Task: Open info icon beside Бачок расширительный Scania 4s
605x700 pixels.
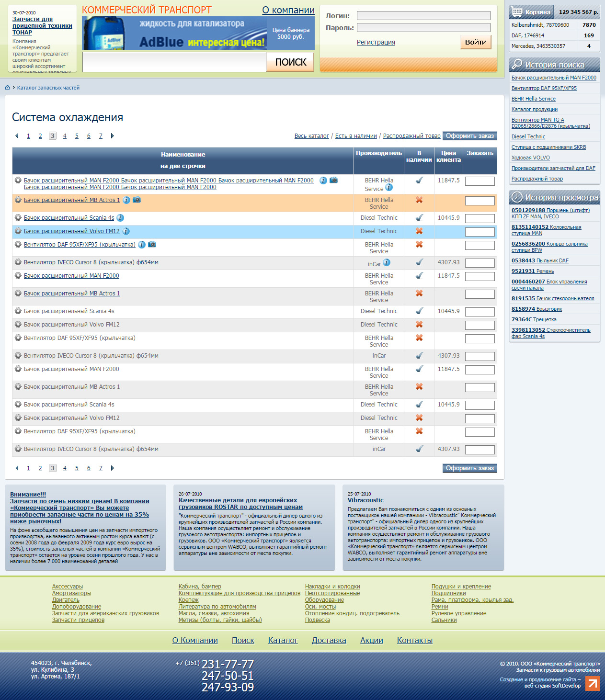Action: pos(120,218)
